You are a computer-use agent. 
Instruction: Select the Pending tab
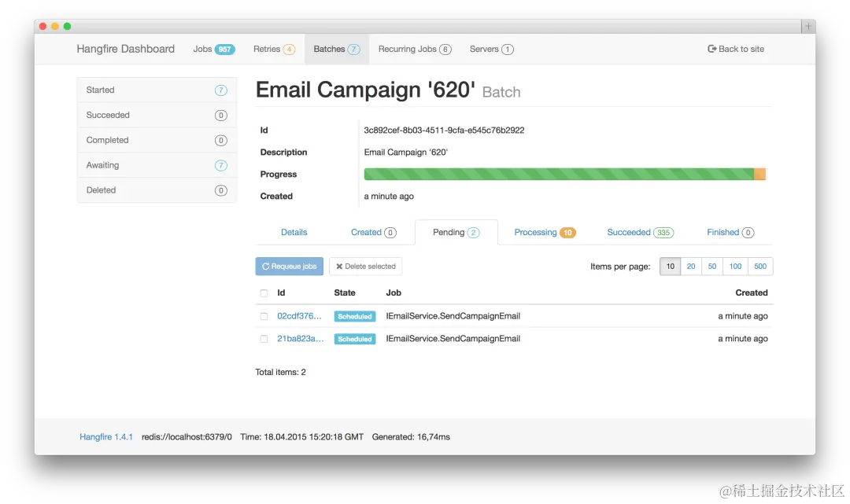click(456, 232)
